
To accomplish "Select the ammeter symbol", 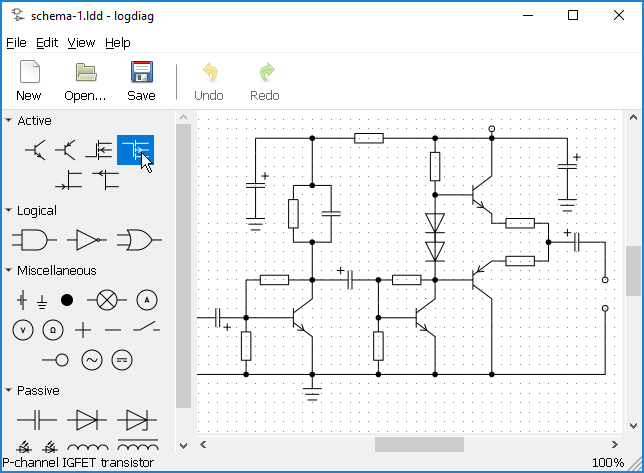I will point(147,299).
